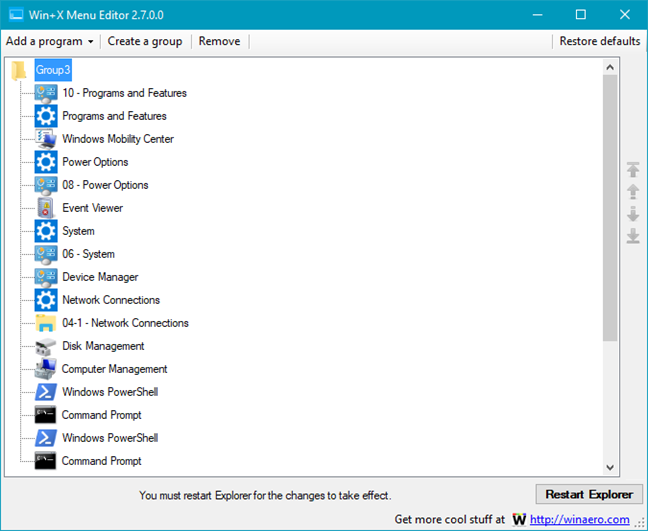Select the Event Viewer entry
648x531 pixels.
point(92,208)
